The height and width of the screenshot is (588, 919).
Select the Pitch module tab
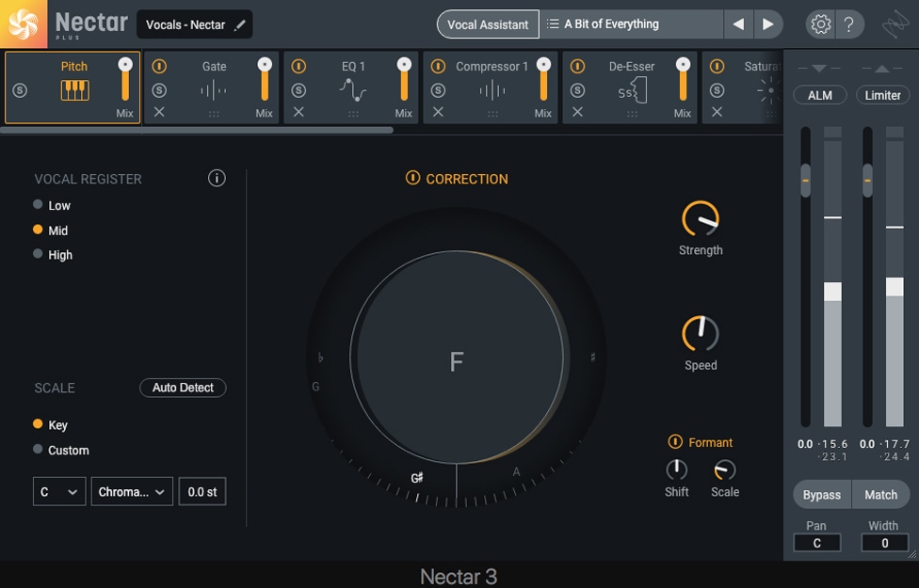73,87
